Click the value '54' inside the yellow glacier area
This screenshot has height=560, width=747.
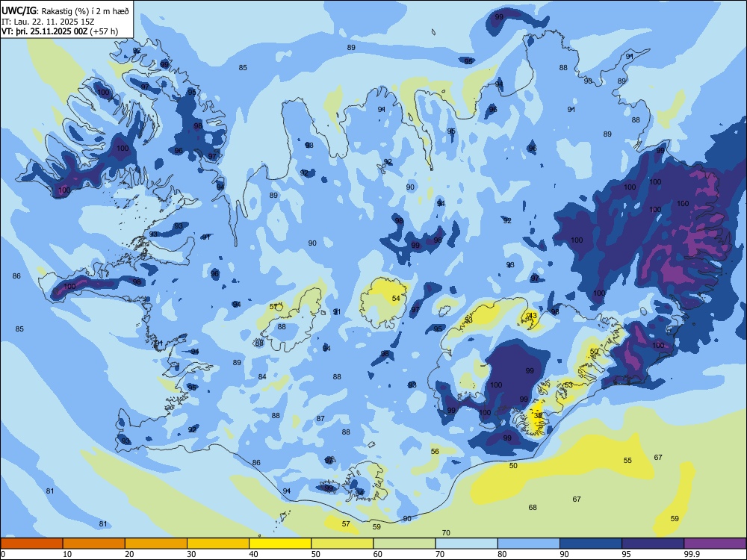pyautogui.click(x=396, y=299)
